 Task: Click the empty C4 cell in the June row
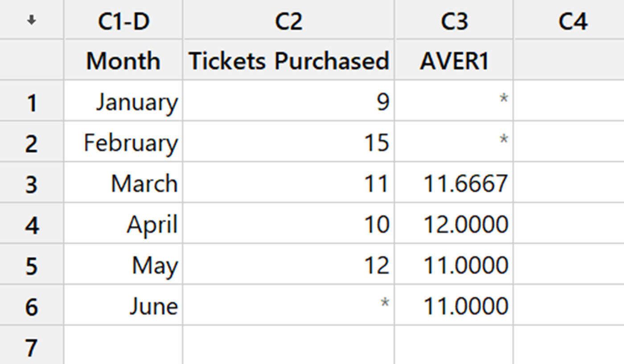[569, 305]
